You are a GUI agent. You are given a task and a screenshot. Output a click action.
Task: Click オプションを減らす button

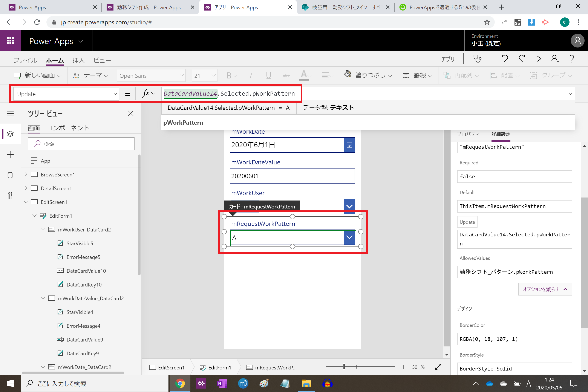point(545,289)
